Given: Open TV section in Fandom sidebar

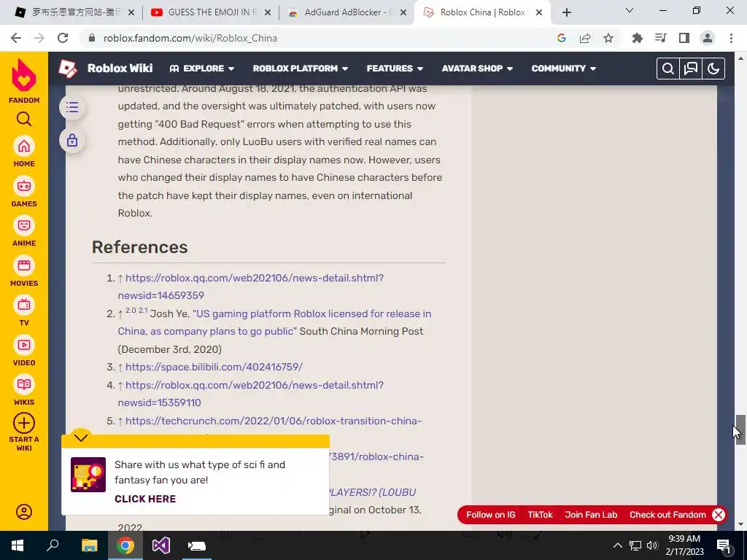Looking at the screenshot, I should (24, 306).
